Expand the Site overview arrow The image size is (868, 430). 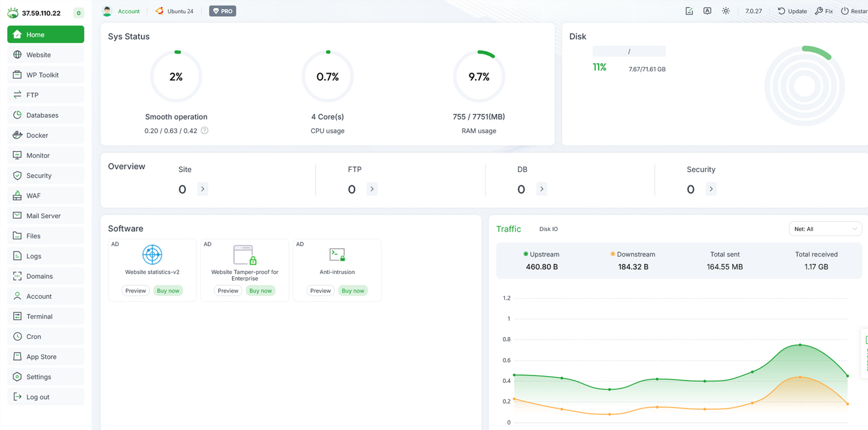pos(203,189)
